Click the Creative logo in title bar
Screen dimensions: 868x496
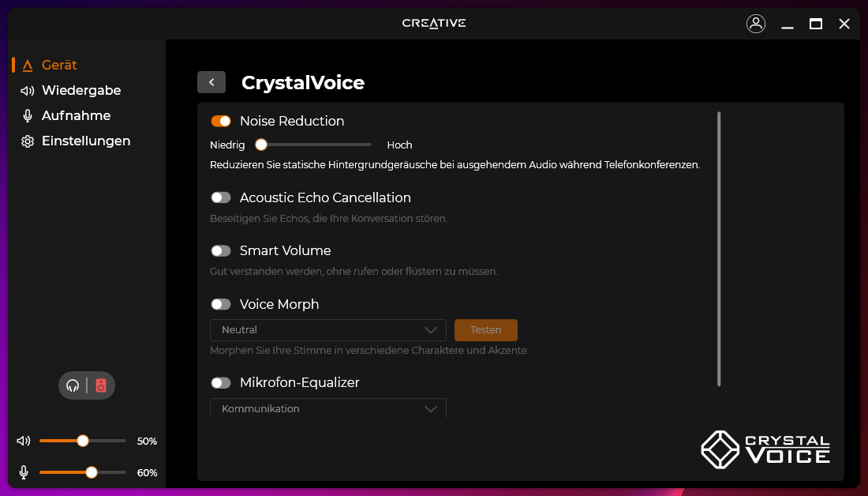point(434,23)
